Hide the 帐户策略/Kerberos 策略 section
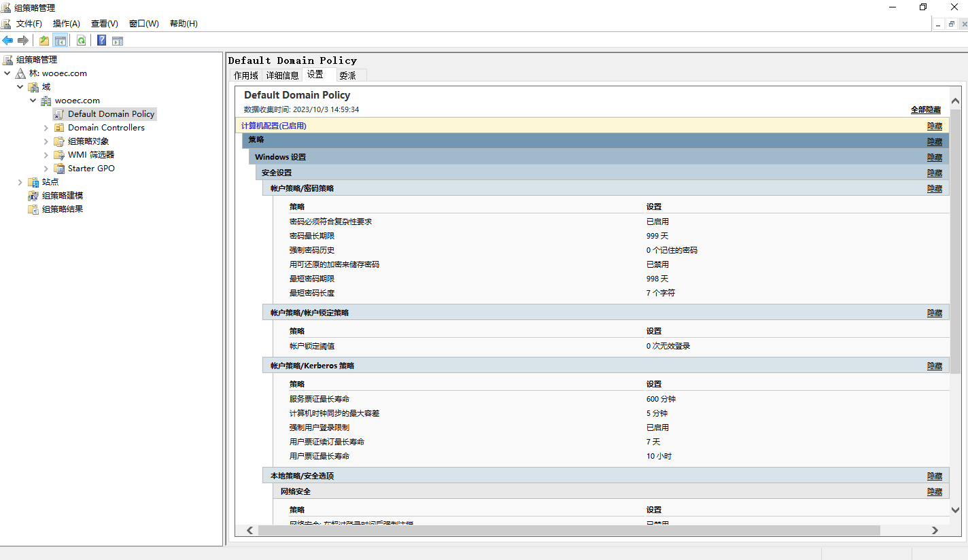 [935, 366]
